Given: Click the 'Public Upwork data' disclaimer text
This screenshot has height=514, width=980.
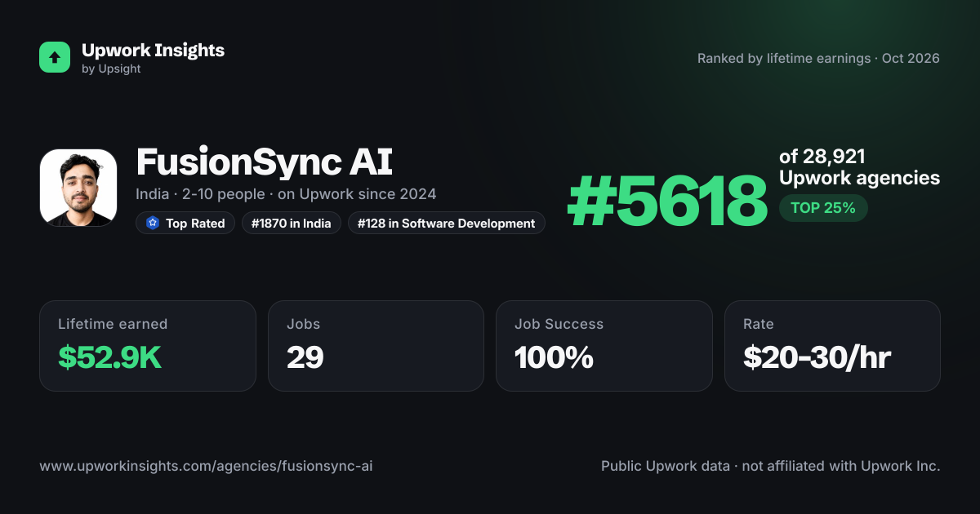Looking at the screenshot, I should 771,467.
